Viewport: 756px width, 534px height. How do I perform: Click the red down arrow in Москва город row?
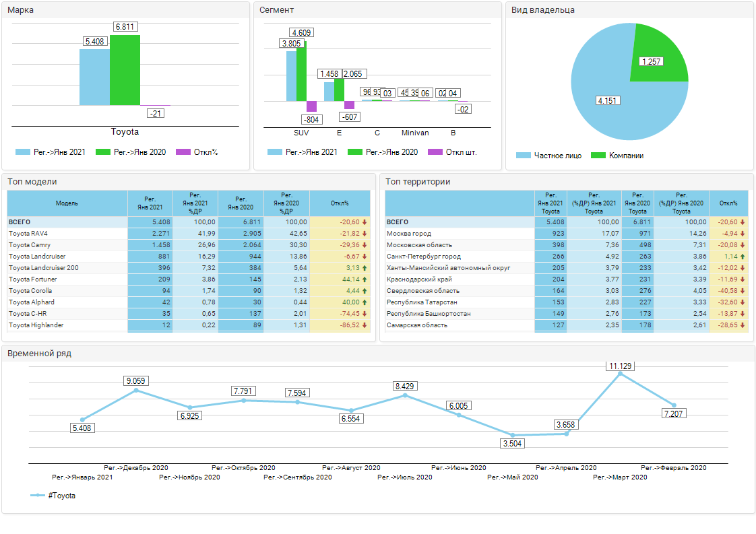pyautogui.click(x=743, y=234)
